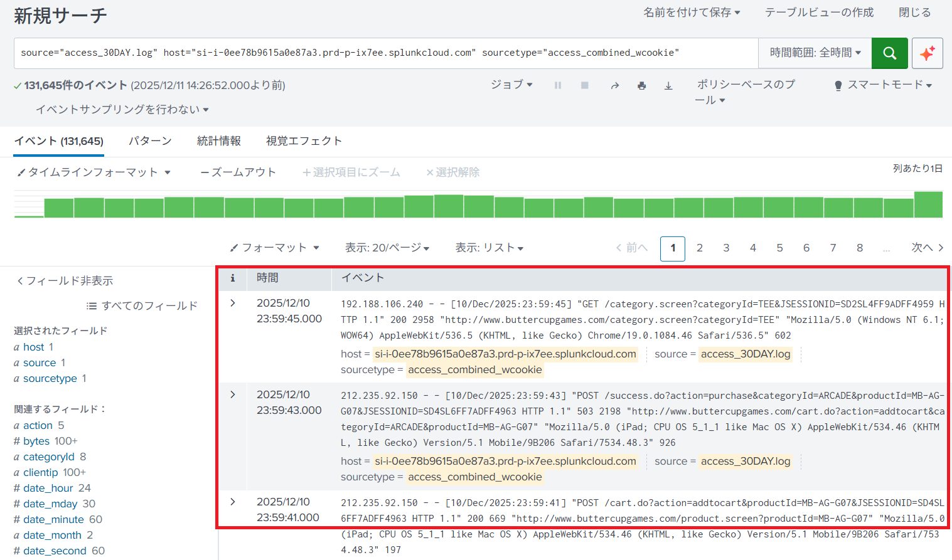Go to results page 2
Viewport: 952px width, 560px height.
[x=699, y=248]
